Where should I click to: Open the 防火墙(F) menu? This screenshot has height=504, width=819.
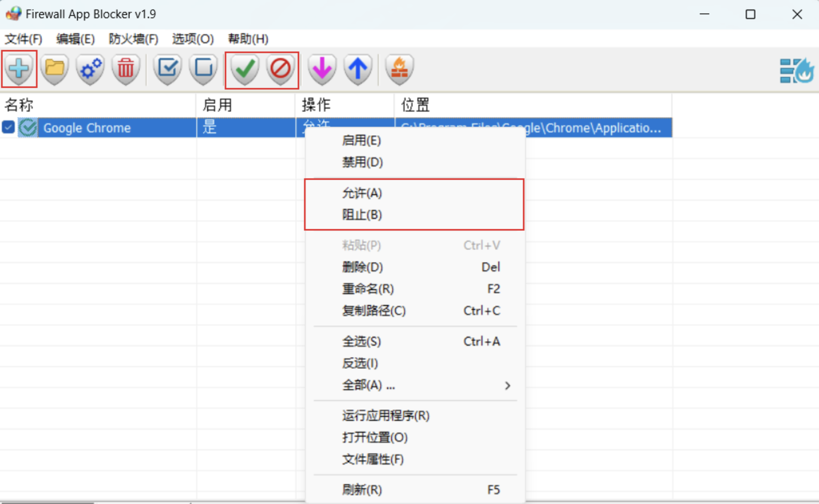pyautogui.click(x=133, y=39)
